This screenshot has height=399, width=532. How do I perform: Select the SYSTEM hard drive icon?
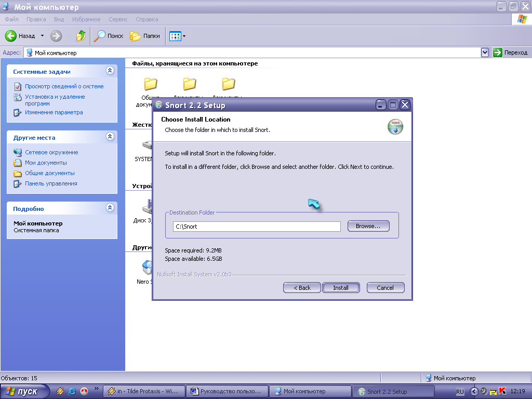tap(147, 145)
